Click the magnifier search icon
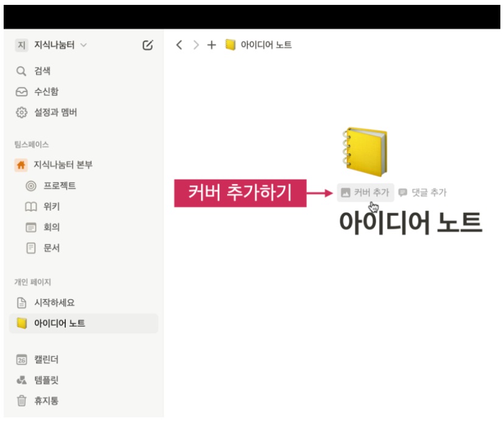504x421 pixels. click(x=21, y=71)
